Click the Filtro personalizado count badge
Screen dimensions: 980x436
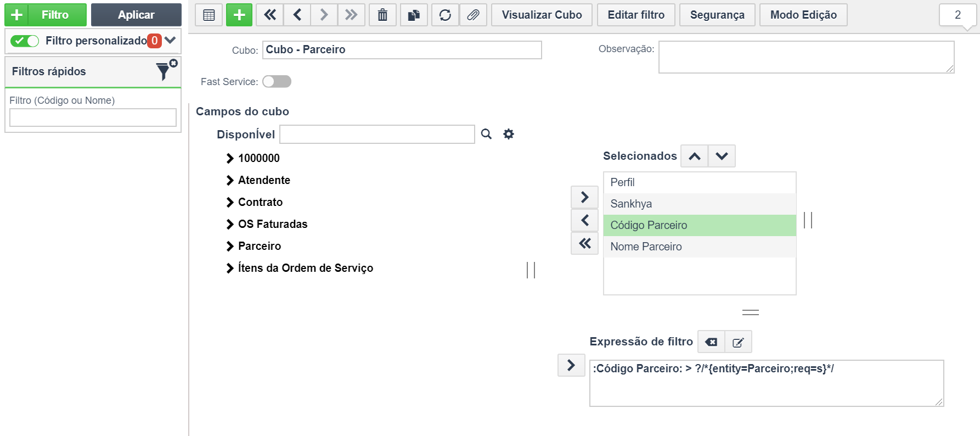point(154,41)
